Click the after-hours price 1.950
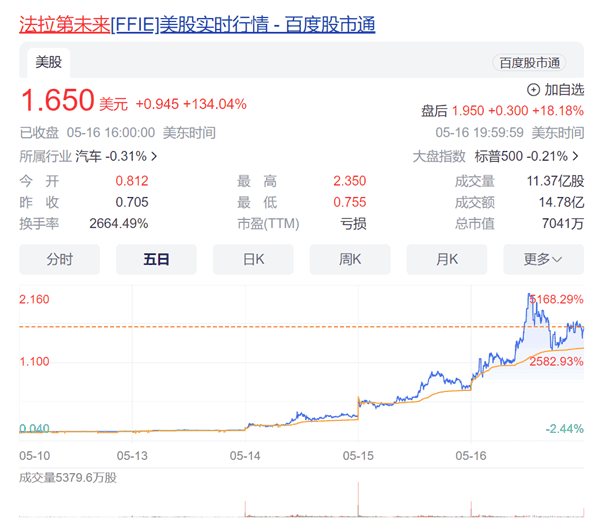600x527 pixels. point(468,111)
